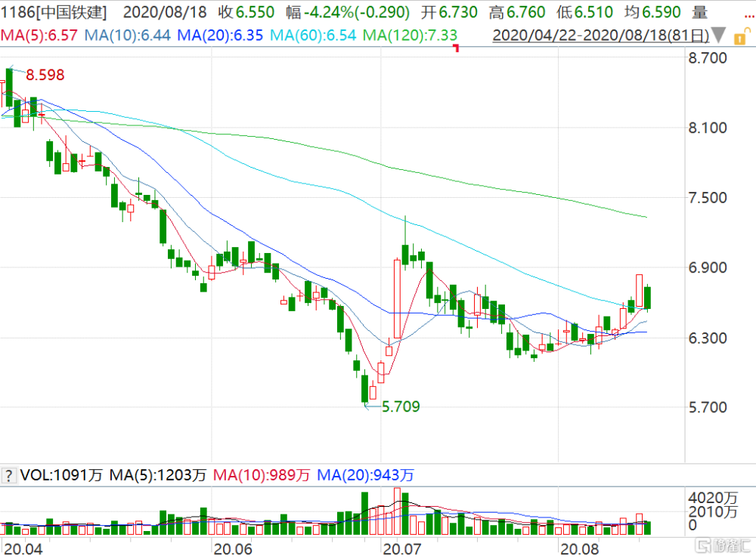
Task: Click the volume MA(20):943万 label
Action: coord(365,476)
